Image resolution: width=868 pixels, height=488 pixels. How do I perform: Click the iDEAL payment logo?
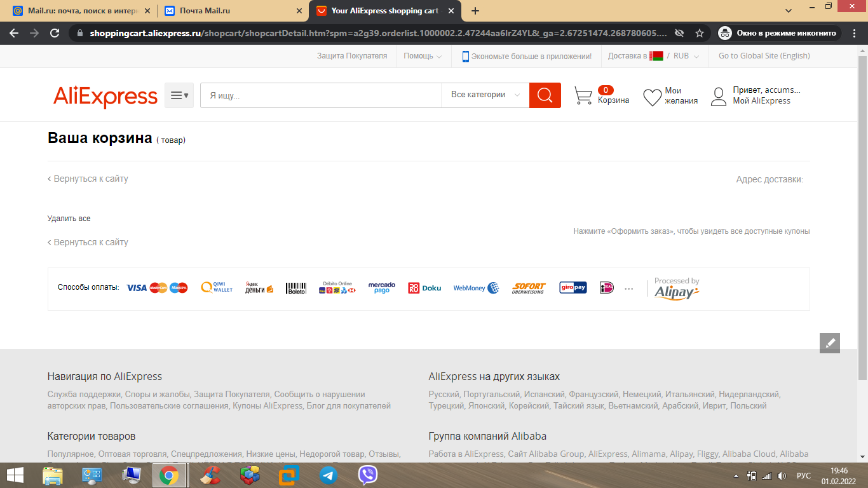(607, 288)
